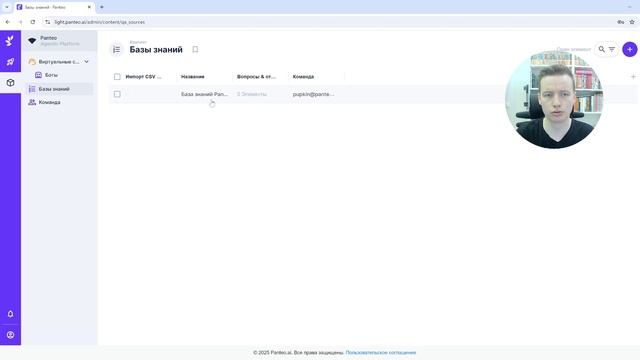The width and height of the screenshot is (640, 360).
Task: Select the cube storage icon in sidebar
Action: point(10,83)
